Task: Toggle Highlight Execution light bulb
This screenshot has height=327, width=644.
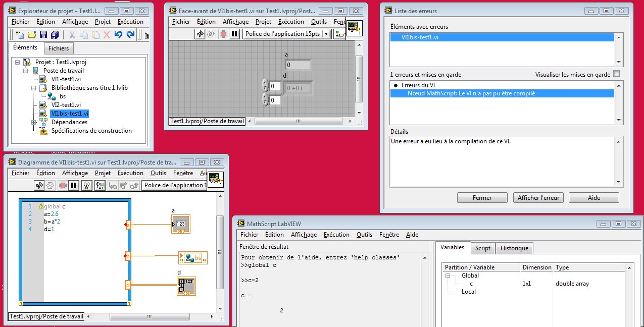Action: pyautogui.click(x=86, y=185)
